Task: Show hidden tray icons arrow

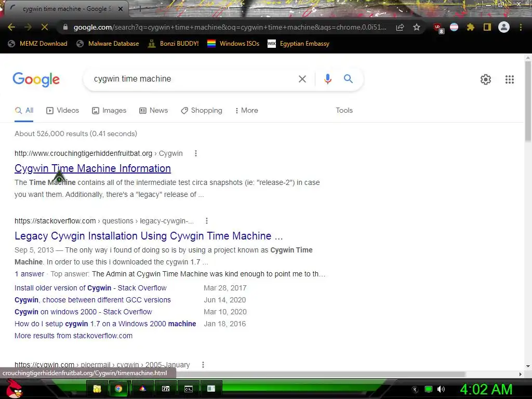Action: (x=415, y=390)
